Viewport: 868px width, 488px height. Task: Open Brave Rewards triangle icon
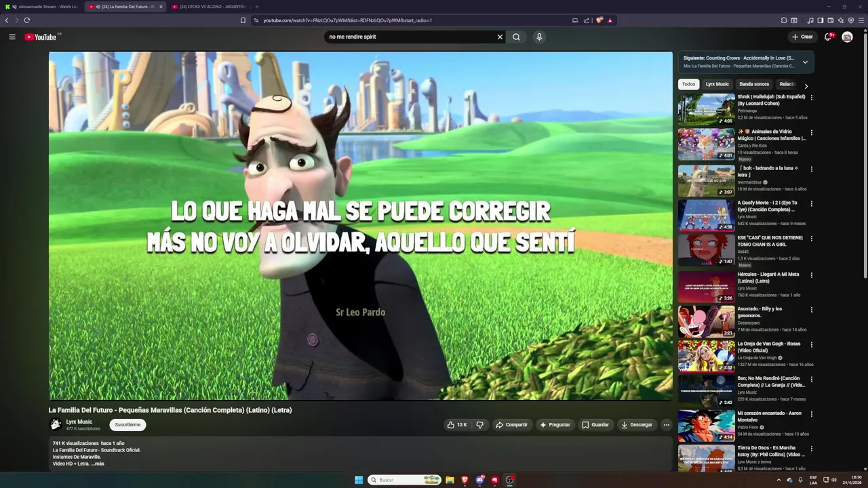point(610,20)
